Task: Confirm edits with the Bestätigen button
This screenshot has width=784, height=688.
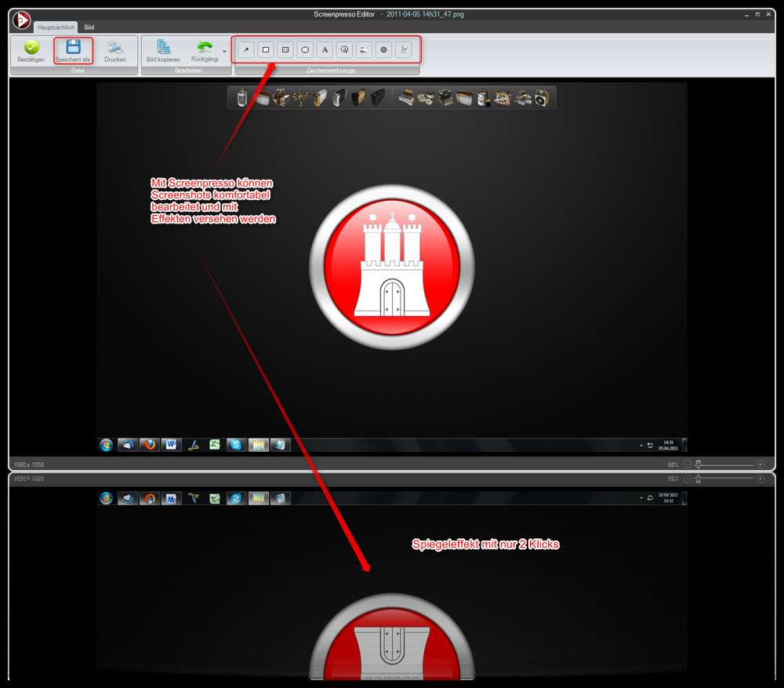Action: 31,51
